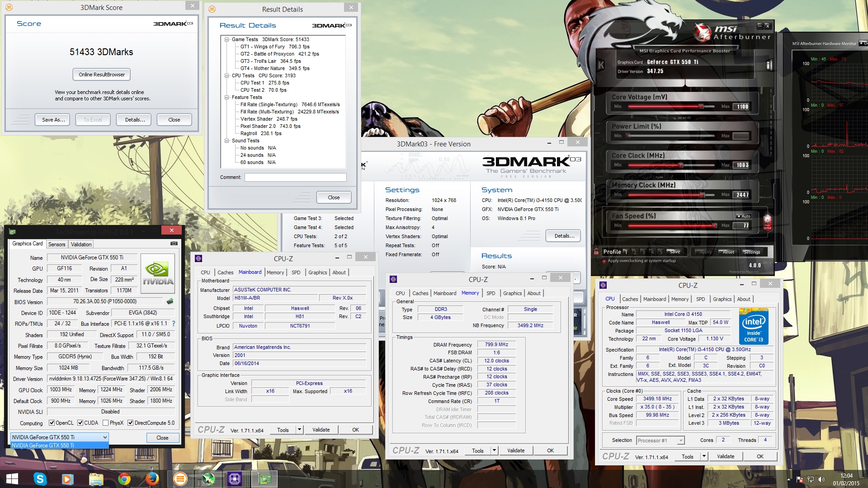Select Afterburner profile slot 5

pos(660,252)
